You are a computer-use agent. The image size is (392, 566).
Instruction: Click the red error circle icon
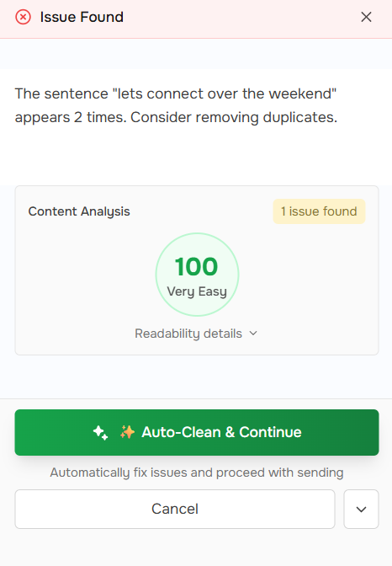23,17
